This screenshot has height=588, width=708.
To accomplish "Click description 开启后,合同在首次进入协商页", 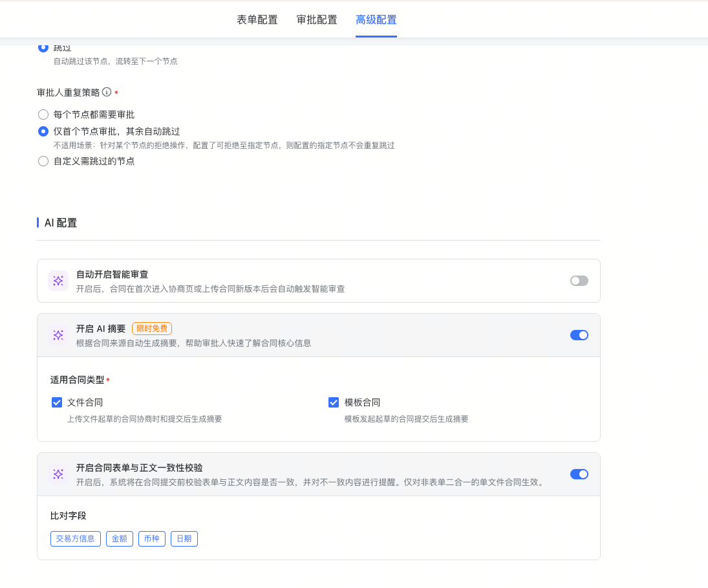I will click(210, 289).
